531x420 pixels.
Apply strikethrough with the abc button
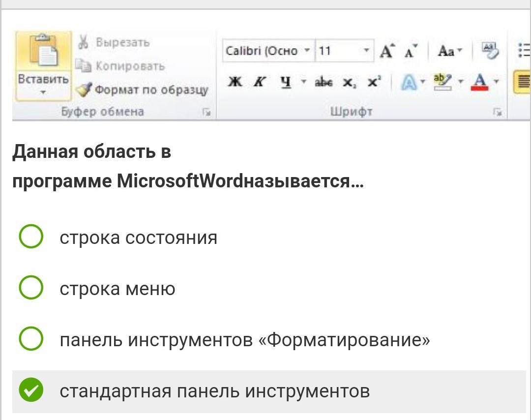click(324, 82)
